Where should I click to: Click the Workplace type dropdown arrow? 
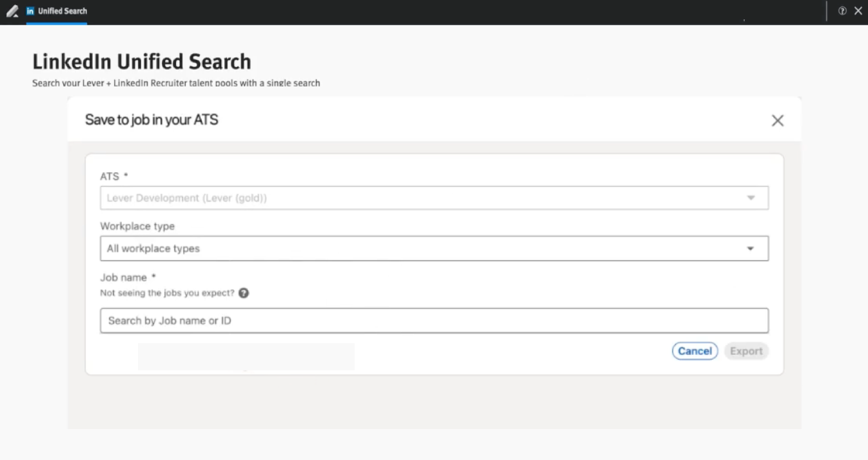pos(751,248)
